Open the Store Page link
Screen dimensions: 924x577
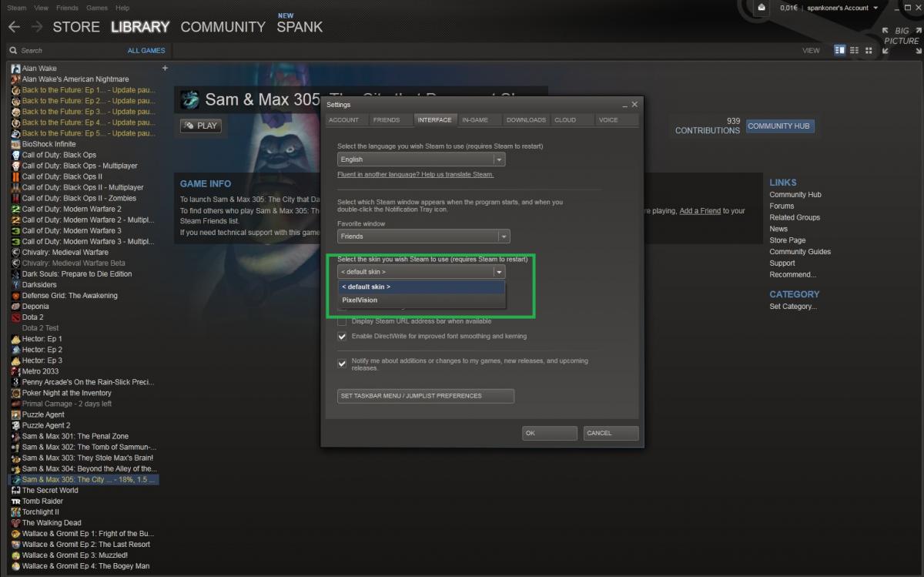(787, 240)
